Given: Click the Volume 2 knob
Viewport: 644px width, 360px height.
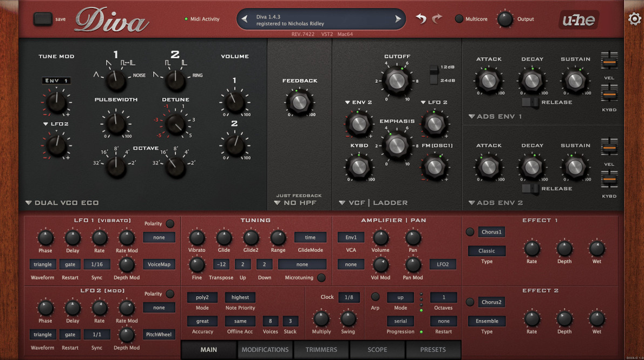Looking at the screenshot, I should point(234,145).
